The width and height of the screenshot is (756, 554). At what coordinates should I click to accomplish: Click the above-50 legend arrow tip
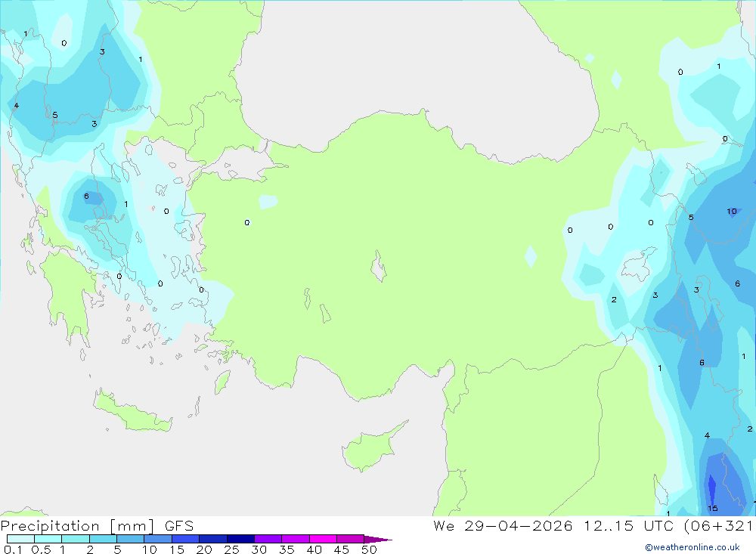pyautogui.click(x=379, y=540)
